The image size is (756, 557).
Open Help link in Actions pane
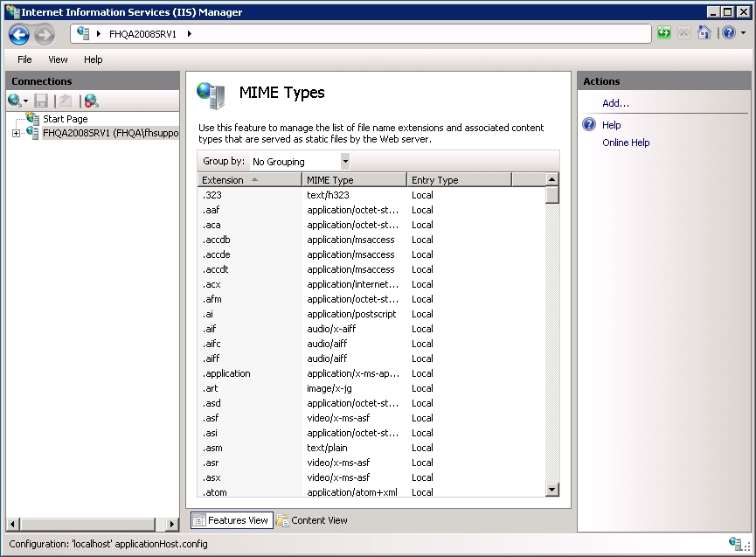[x=612, y=125]
